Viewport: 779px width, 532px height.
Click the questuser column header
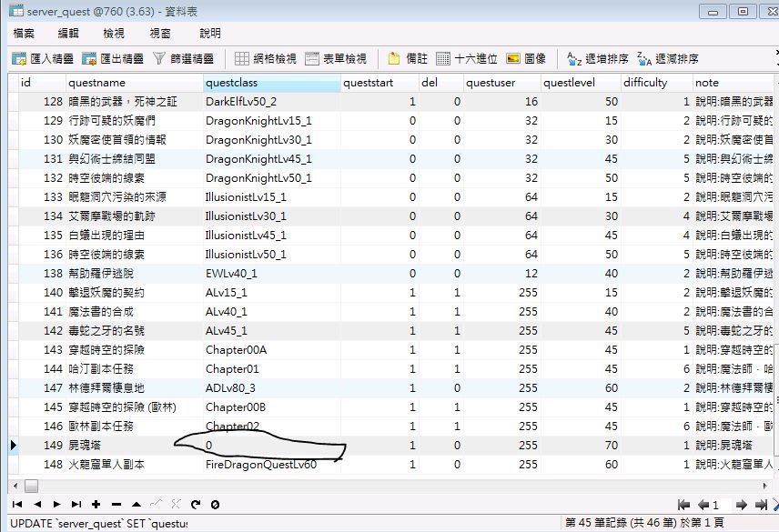click(501, 83)
